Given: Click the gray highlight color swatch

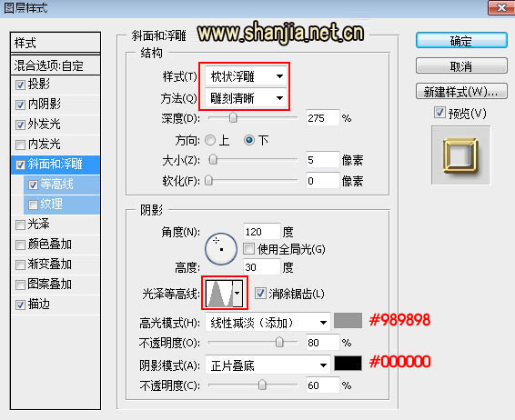Looking at the screenshot, I should pos(348,321).
